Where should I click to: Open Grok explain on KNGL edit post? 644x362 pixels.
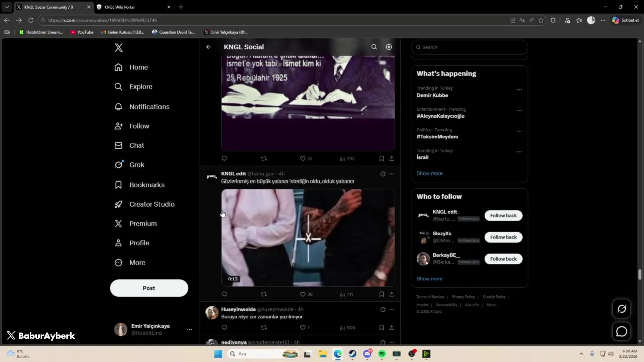pyautogui.click(x=383, y=174)
